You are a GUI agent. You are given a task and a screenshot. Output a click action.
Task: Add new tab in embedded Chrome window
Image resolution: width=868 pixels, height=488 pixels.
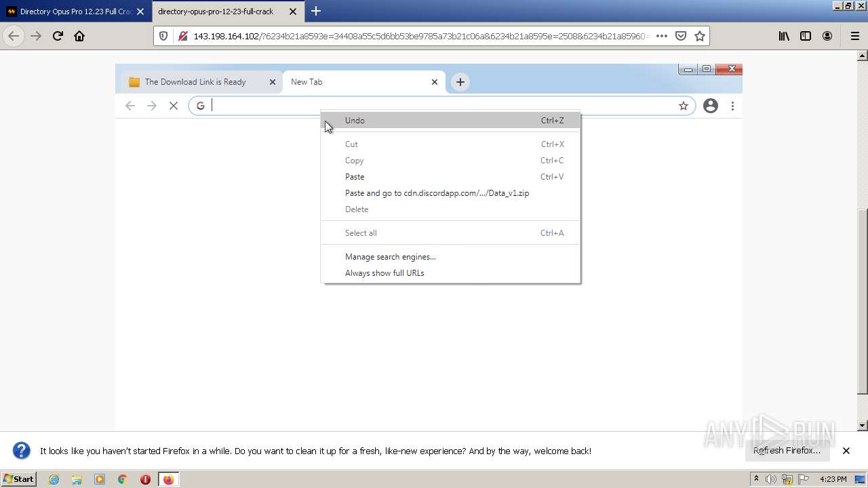(460, 82)
